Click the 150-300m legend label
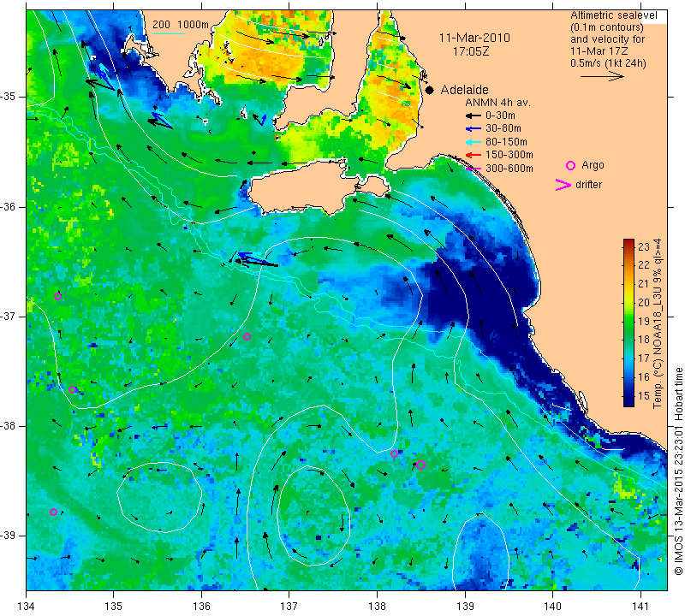Viewport: 685px width, 616px height. (509, 155)
